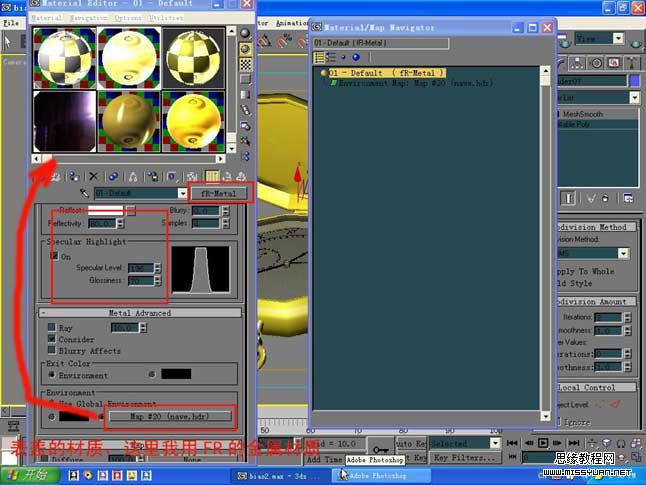Viewport: 646px width, 485px height.
Task: Click Make Unique icon
Action: (133, 177)
